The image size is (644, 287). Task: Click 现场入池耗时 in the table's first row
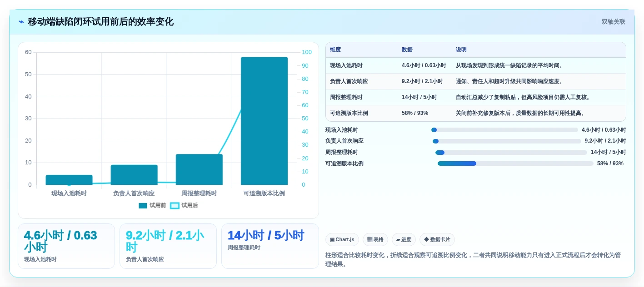point(346,65)
